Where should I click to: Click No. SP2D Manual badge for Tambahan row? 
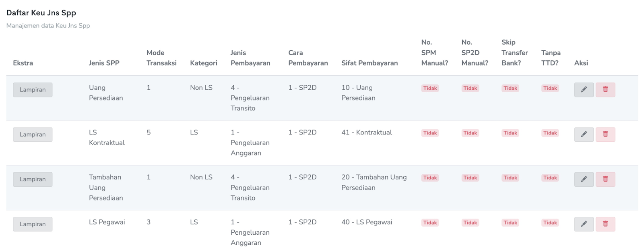point(470,178)
